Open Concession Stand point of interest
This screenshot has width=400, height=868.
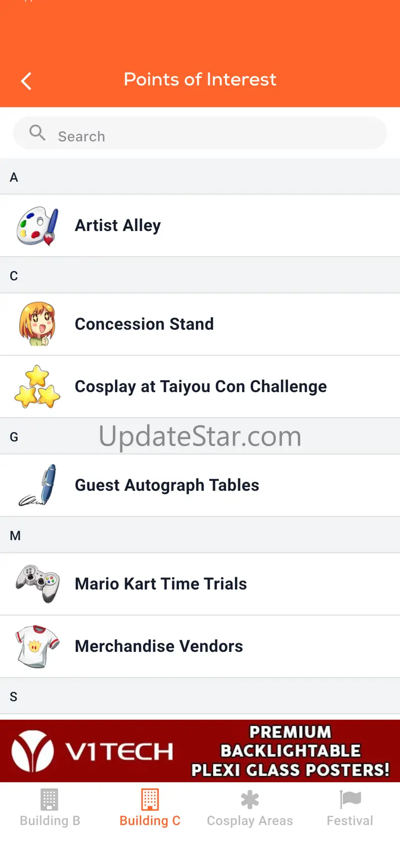point(144,324)
